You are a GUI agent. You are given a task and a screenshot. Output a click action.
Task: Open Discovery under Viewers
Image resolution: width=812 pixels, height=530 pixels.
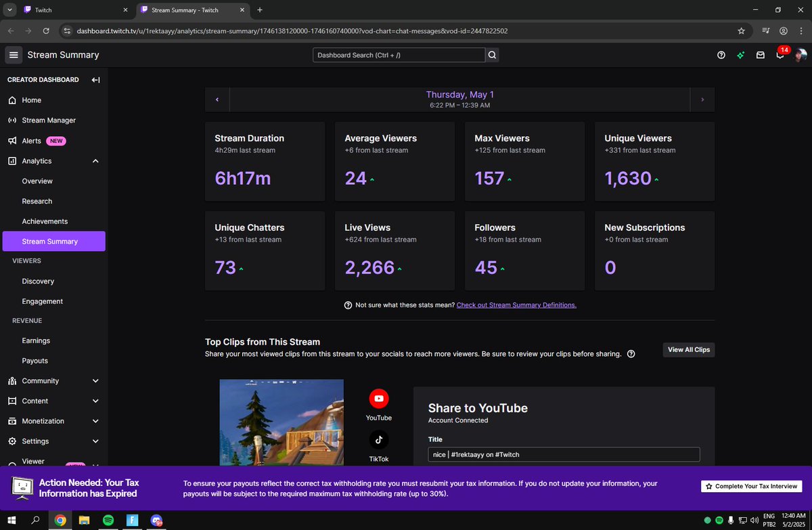point(38,281)
